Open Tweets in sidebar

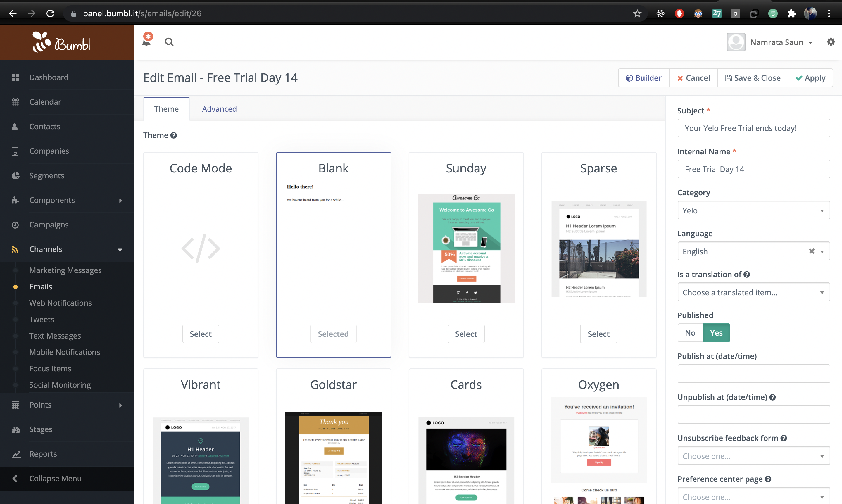42,320
